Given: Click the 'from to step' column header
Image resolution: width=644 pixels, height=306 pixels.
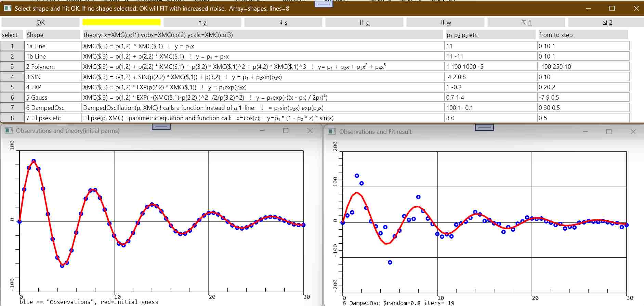Looking at the screenshot, I should pyautogui.click(x=583, y=35).
